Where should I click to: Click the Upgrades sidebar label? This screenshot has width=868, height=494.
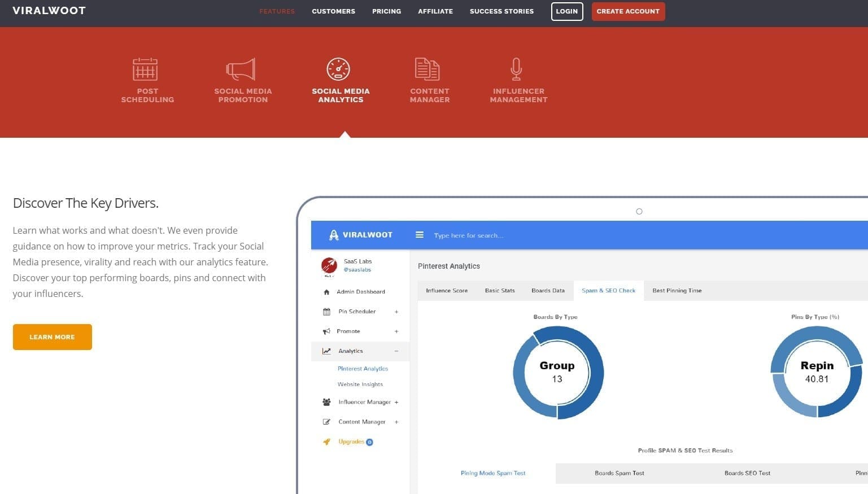351,442
